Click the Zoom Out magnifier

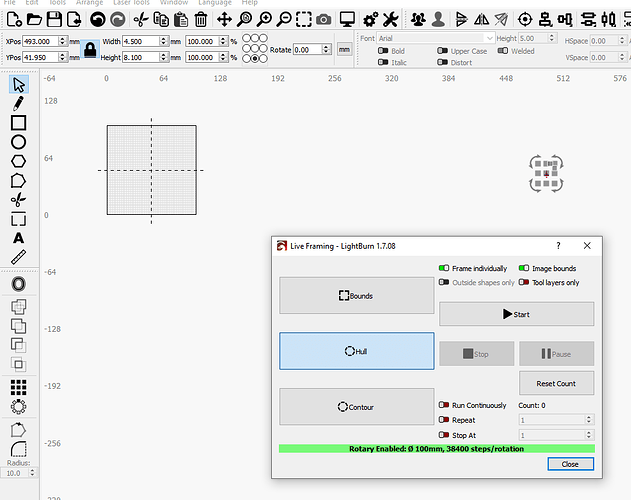tap(284, 19)
